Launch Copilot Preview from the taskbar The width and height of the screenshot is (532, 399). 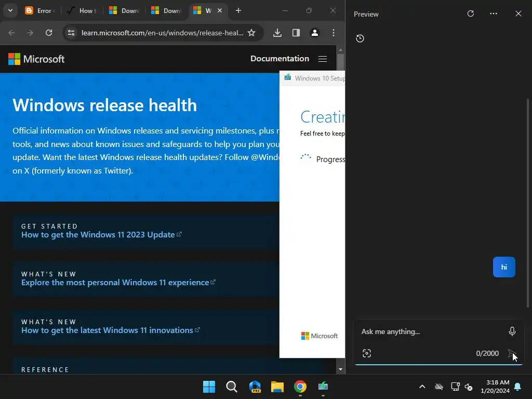pos(255,387)
